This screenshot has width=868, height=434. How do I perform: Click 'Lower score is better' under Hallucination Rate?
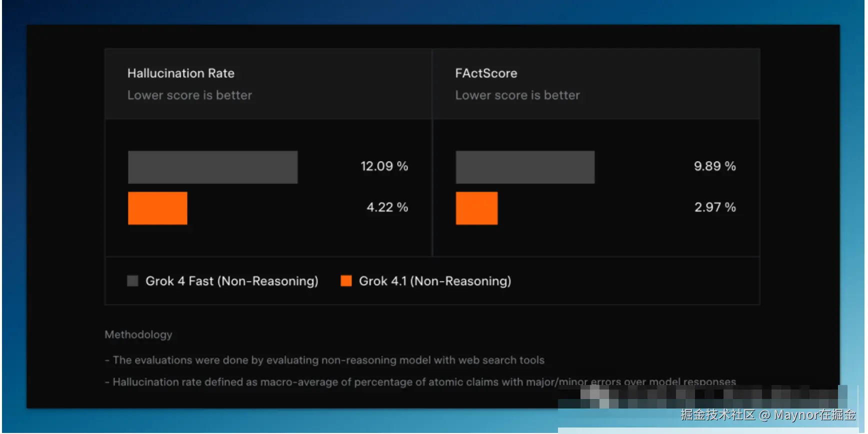(x=189, y=95)
